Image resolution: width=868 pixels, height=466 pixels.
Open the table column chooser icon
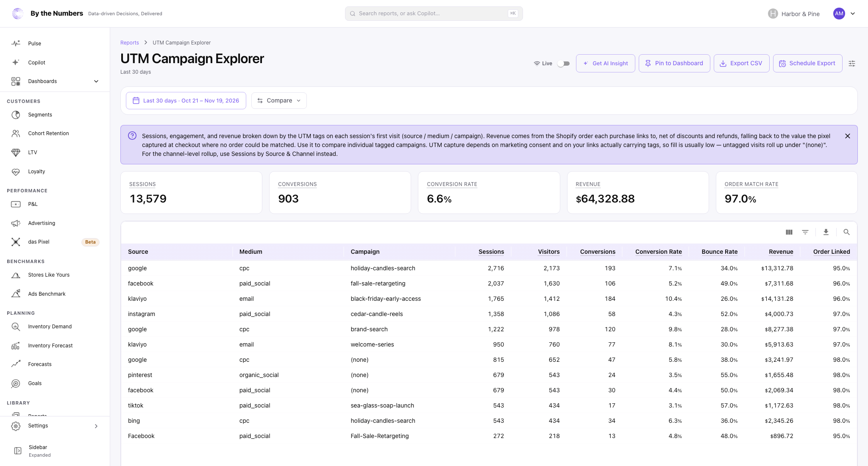point(789,232)
